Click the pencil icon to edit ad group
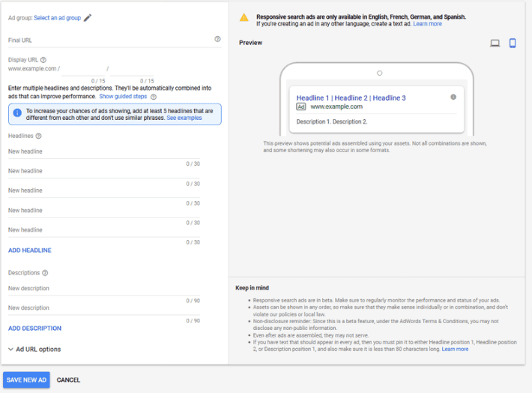Screen dimensions: 532x393 88,18
